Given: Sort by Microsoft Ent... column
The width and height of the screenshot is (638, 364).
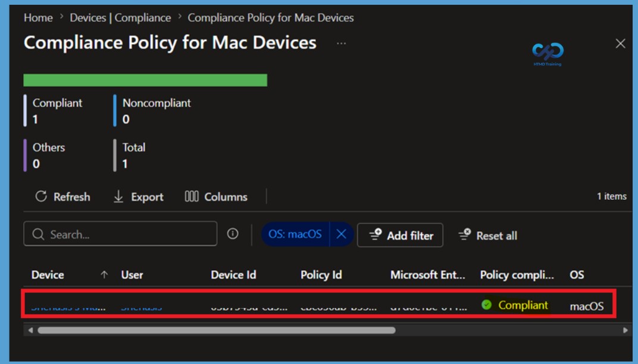Looking at the screenshot, I should tap(428, 275).
